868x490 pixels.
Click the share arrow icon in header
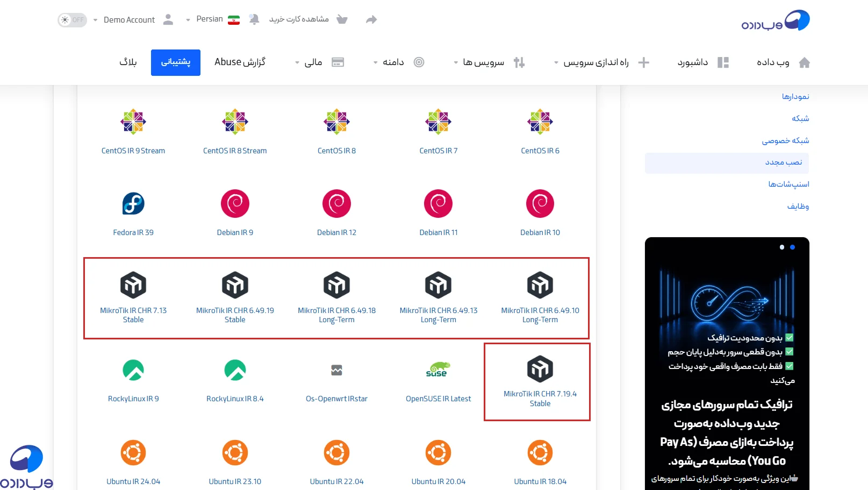tap(371, 20)
